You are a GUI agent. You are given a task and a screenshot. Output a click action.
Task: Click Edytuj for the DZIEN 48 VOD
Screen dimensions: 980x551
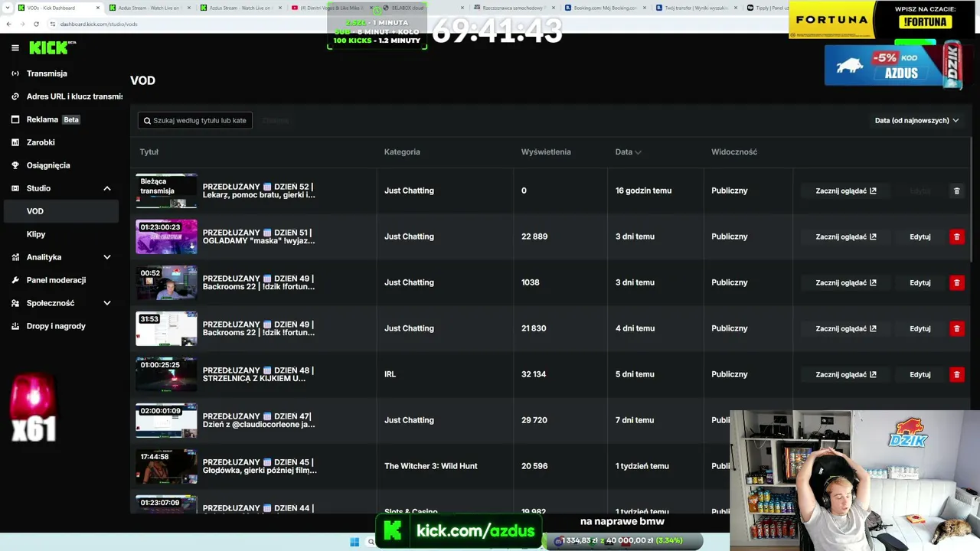tap(920, 374)
